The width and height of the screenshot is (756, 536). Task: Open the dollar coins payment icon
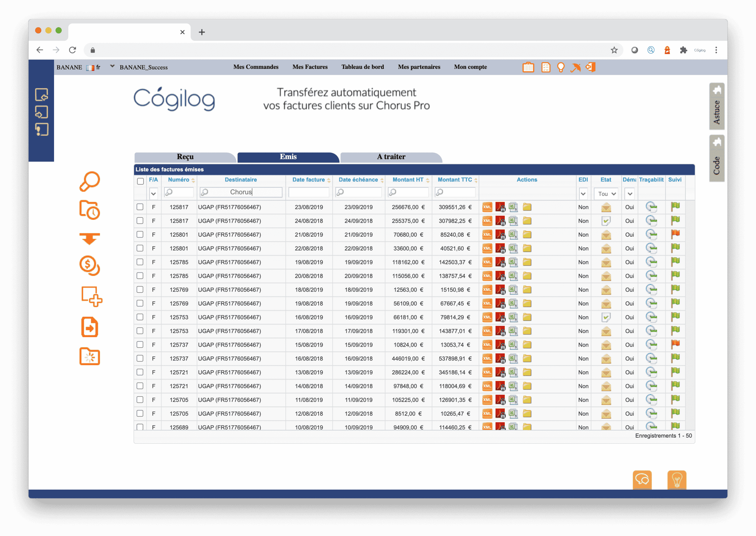(90, 265)
